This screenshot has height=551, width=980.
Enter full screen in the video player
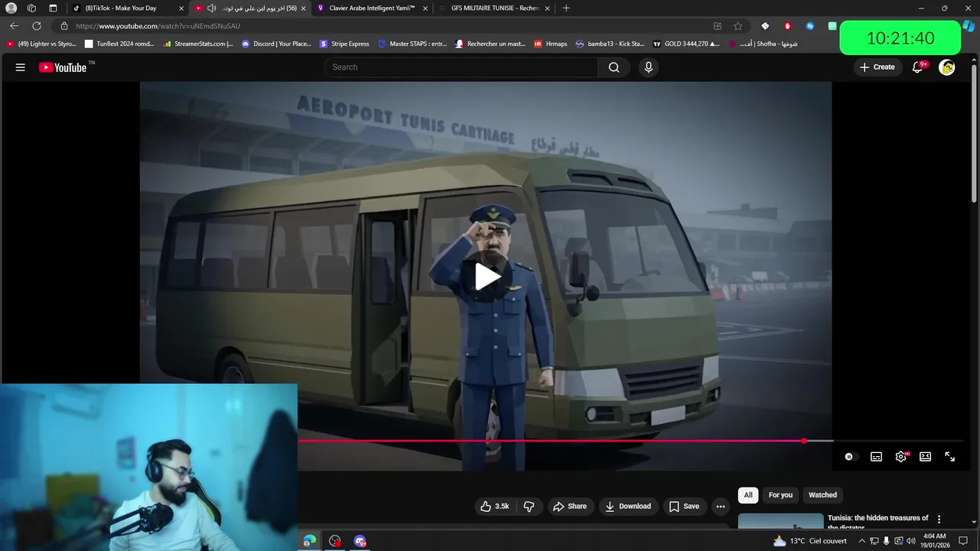pyautogui.click(x=949, y=457)
